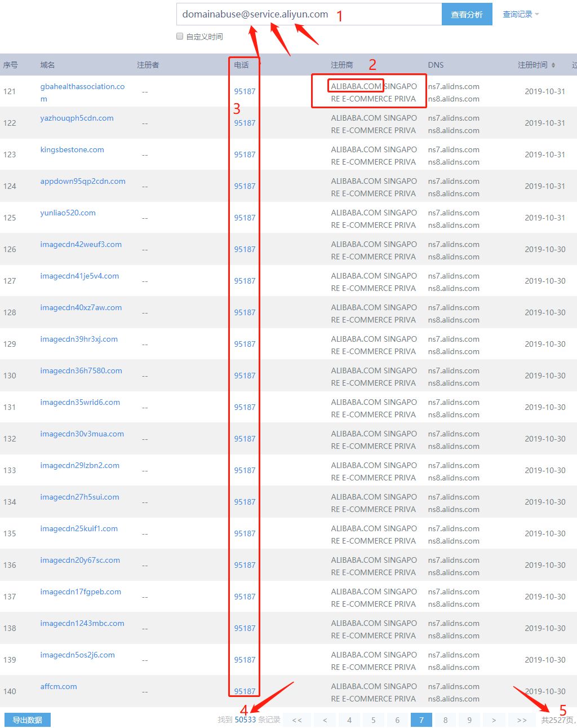This screenshot has width=577, height=728.
Task: Click registrar ALIBABA.COM text in row 122
Action: click(356, 118)
